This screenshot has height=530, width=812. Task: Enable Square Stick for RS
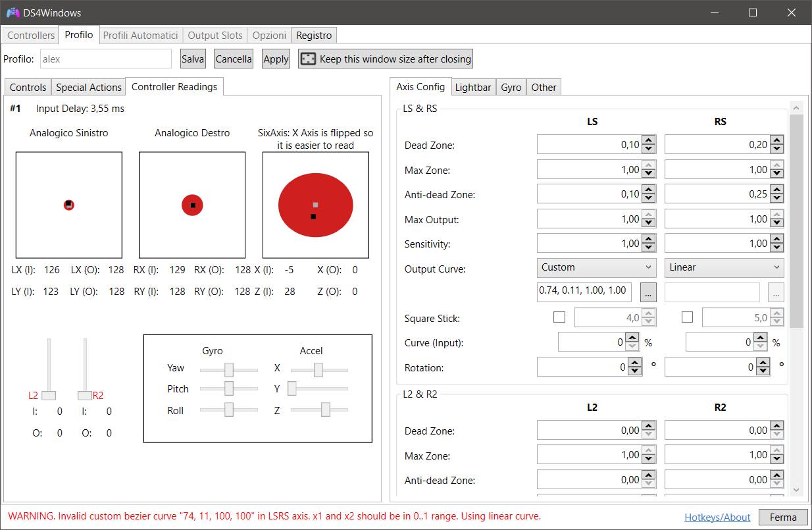(x=687, y=317)
